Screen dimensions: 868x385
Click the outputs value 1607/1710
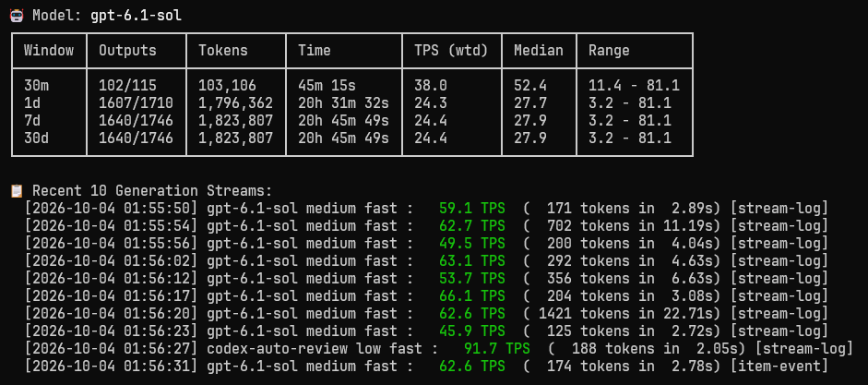(137, 103)
